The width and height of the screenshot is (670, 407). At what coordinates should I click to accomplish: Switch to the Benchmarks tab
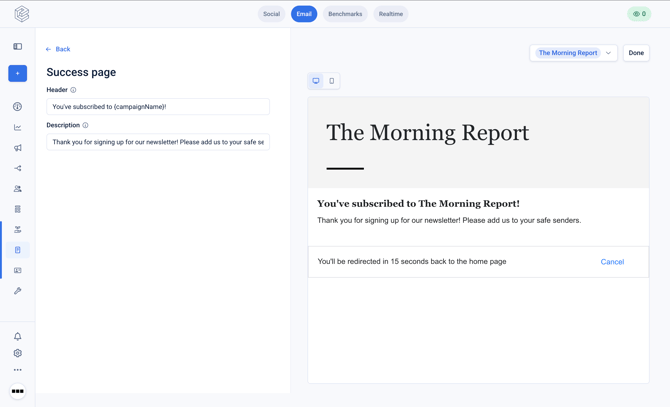[345, 14]
